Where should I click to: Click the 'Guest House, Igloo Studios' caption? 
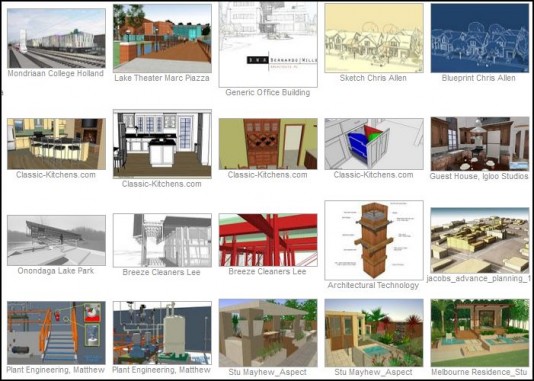(479, 176)
